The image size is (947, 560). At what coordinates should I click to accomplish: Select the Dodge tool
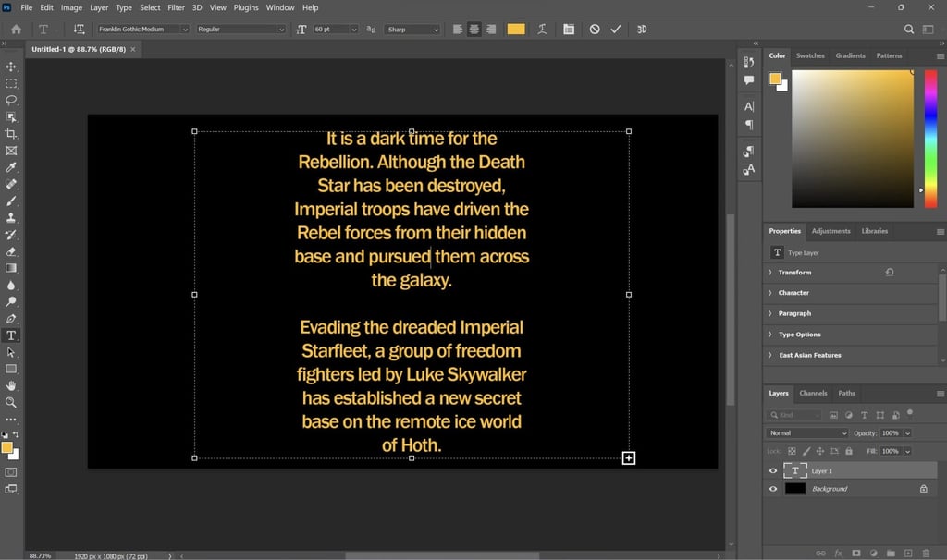pos(11,302)
